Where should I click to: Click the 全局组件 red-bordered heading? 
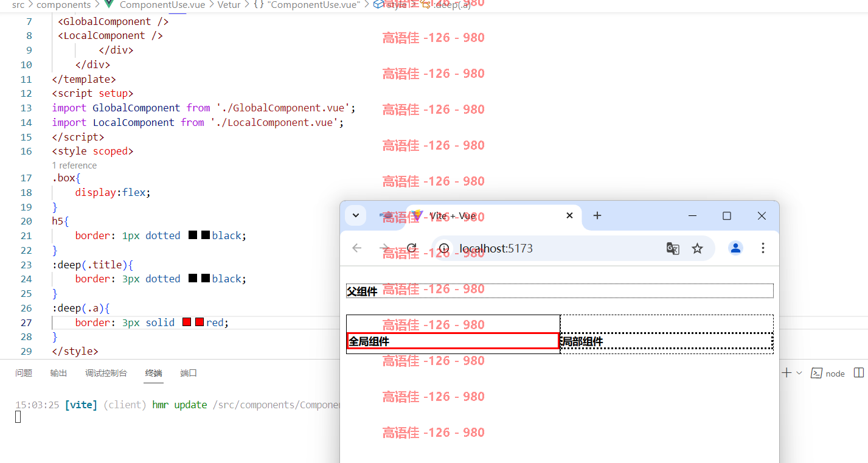pos(453,341)
